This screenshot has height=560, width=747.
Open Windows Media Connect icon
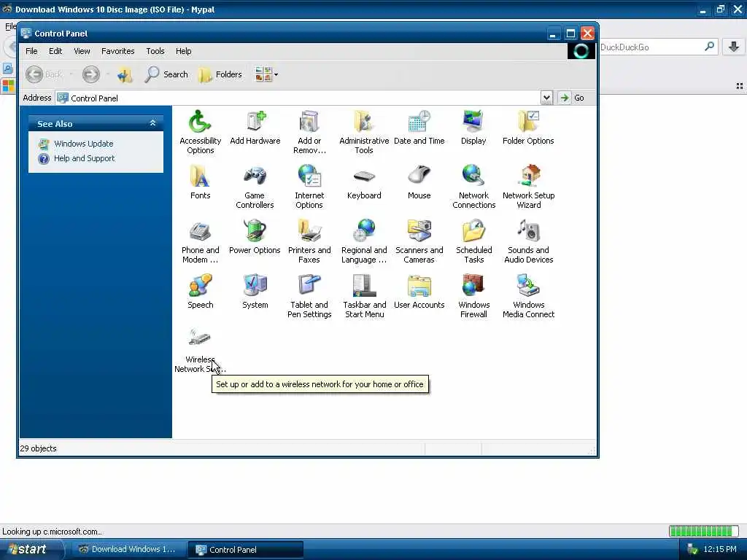pos(528,296)
